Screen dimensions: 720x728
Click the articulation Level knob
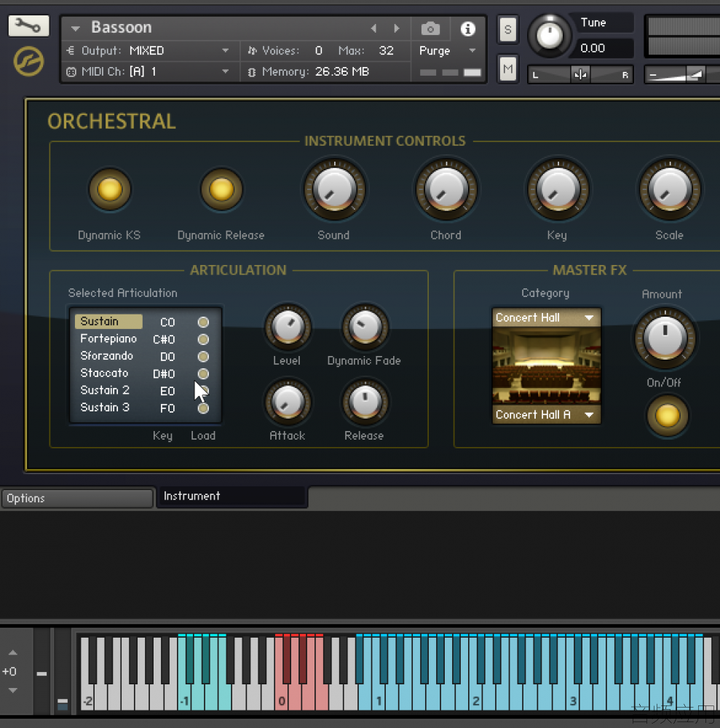coord(288,328)
